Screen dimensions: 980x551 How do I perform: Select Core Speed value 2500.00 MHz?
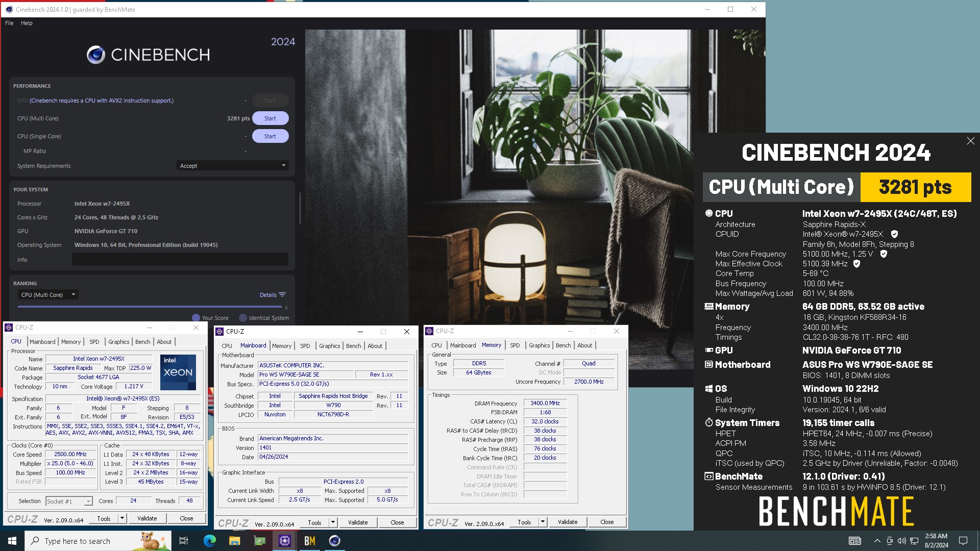[x=70, y=454]
